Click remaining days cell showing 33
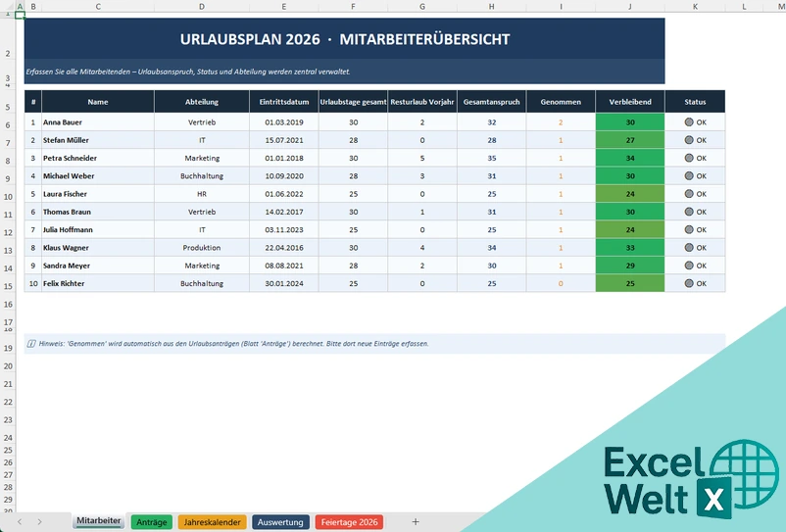This screenshot has width=786, height=532. [x=630, y=248]
